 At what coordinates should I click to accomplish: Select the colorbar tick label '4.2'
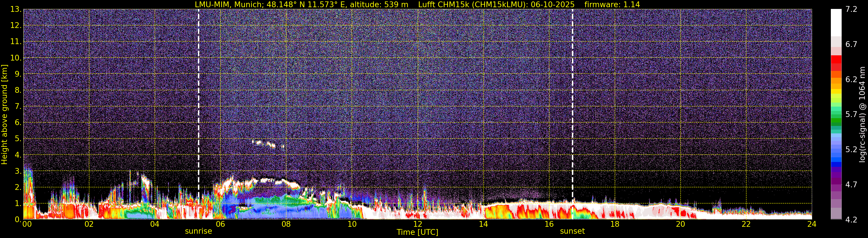click(x=851, y=220)
